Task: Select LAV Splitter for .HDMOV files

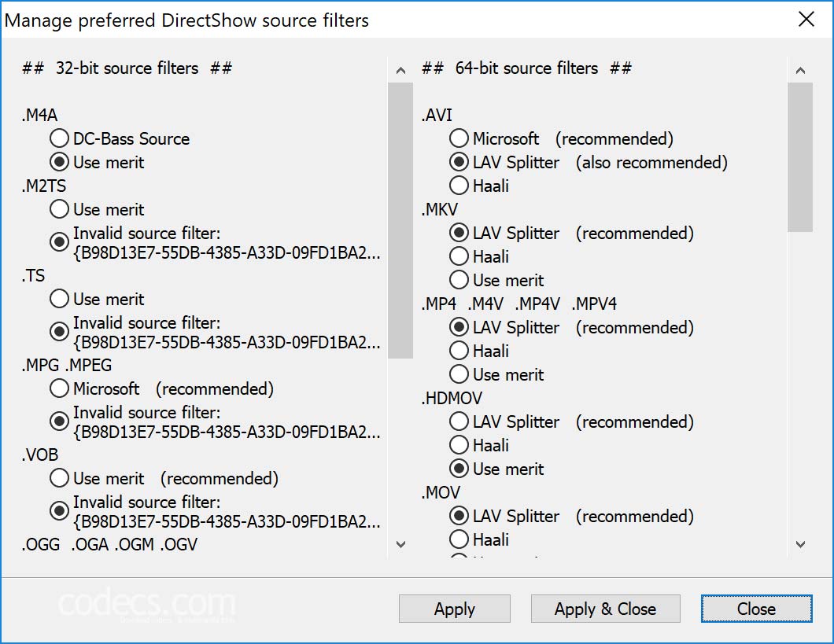Action: [459, 421]
